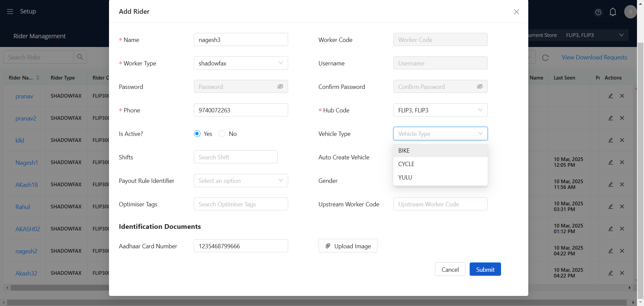644x306 pixels.
Task: Click the page bottom horizontal scrollbar
Action: [317, 302]
